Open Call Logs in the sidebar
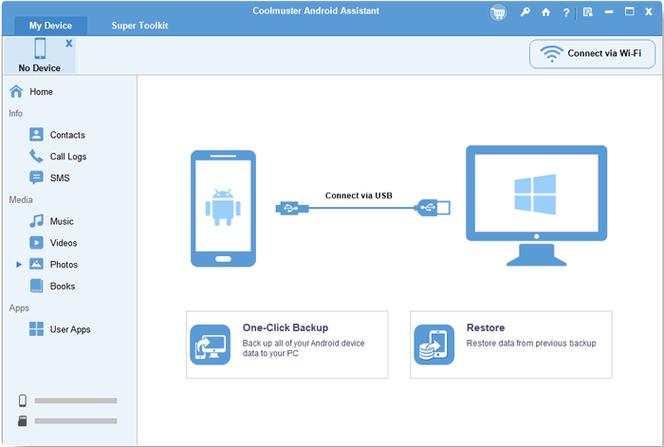 tap(67, 156)
